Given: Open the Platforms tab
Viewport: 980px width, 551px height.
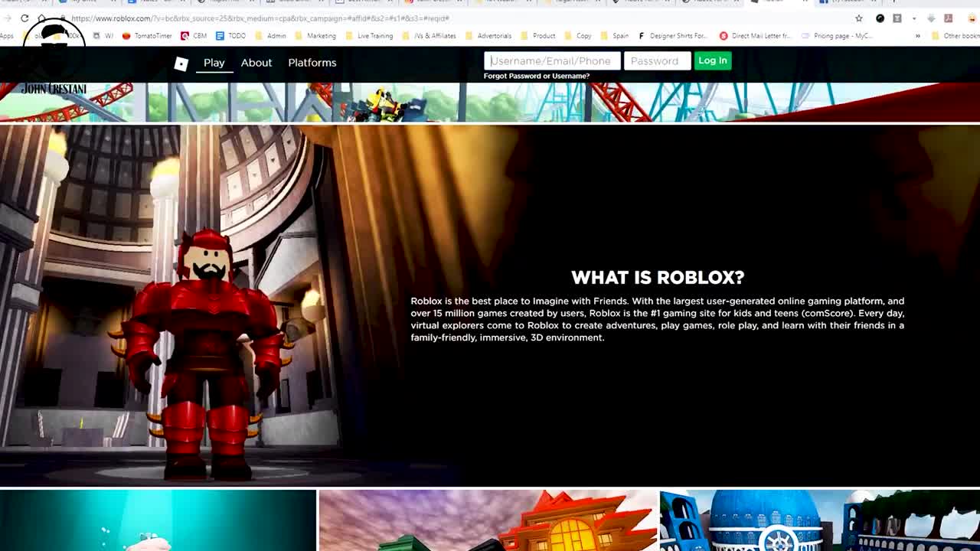Looking at the screenshot, I should pyautogui.click(x=312, y=63).
